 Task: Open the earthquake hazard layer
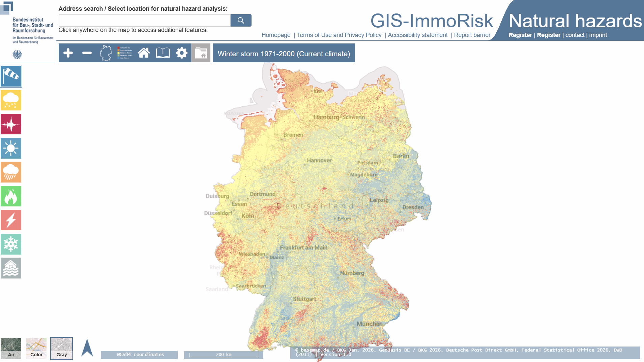pos(11,124)
